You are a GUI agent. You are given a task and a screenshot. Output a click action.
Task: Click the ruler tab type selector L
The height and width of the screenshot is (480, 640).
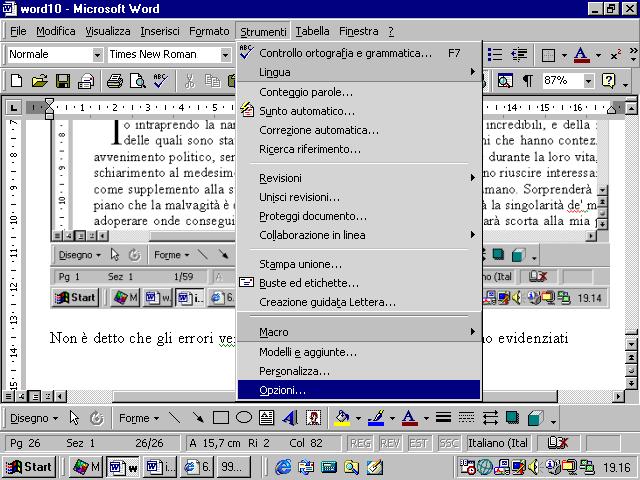click(x=13, y=108)
